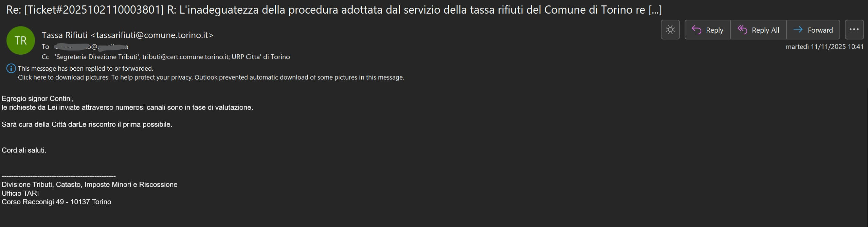Image resolution: width=868 pixels, height=227 pixels.
Task: Click the blue info circle icon
Action: click(x=11, y=69)
